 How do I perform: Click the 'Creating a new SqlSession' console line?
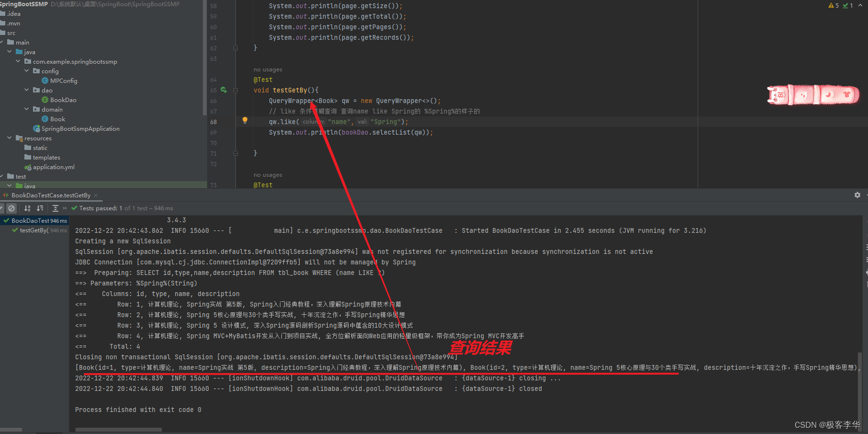[x=123, y=241]
